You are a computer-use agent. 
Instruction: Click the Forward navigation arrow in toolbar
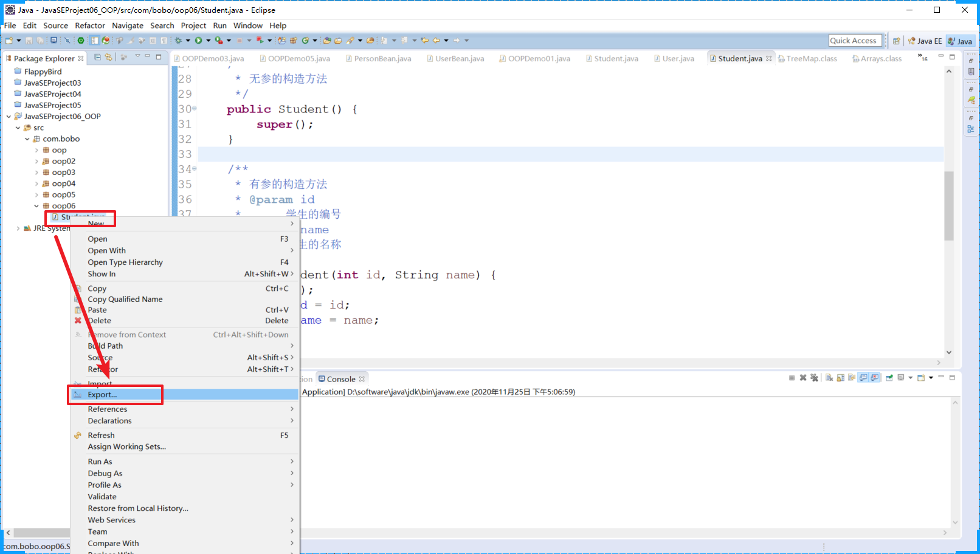point(457,40)
